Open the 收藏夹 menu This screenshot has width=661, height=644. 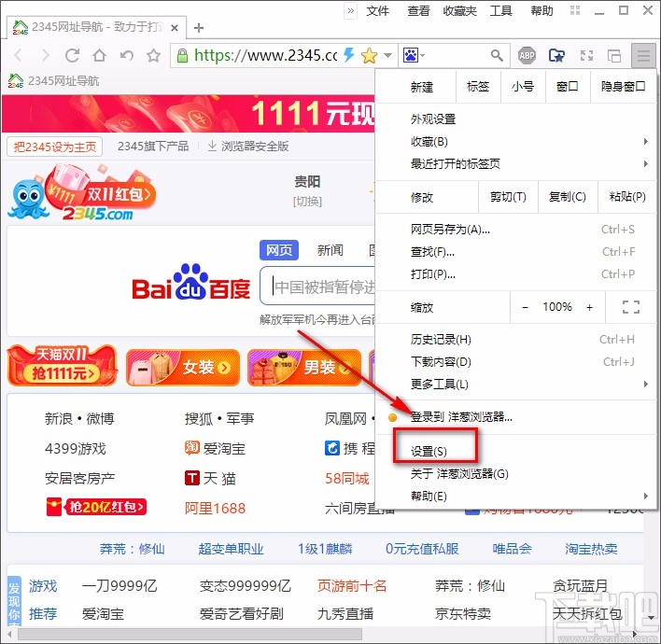pyautogui.click(x=459, y=11)
